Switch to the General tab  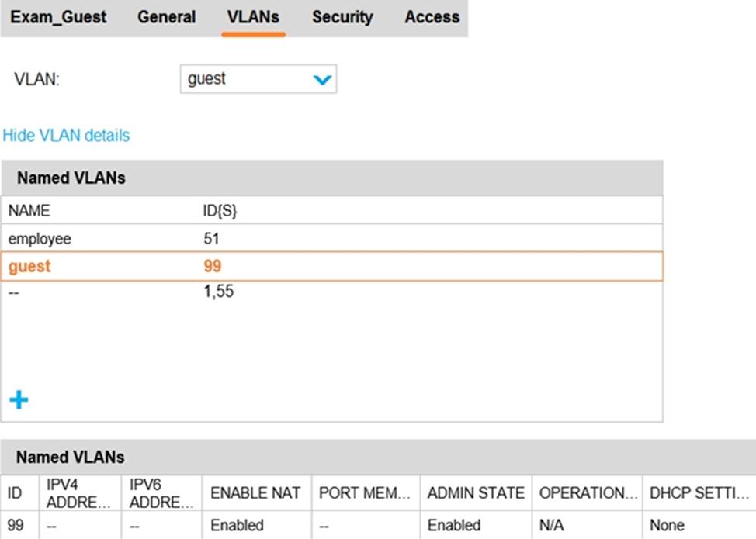(167, 17)
